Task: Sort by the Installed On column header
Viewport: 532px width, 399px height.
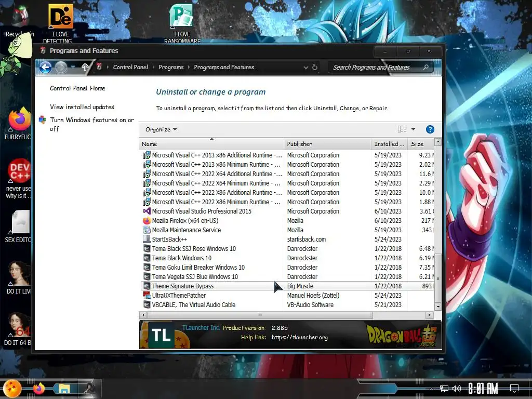Action: pos(390,144)
